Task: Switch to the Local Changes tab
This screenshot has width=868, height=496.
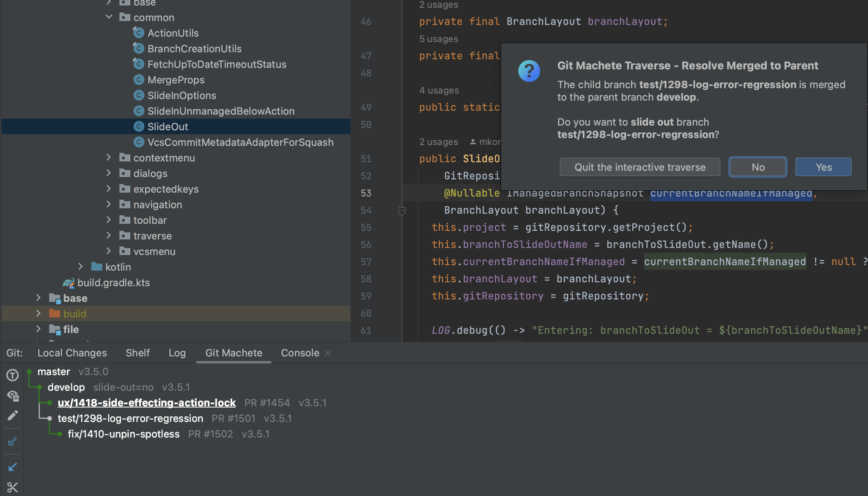Action: (72, 353)
